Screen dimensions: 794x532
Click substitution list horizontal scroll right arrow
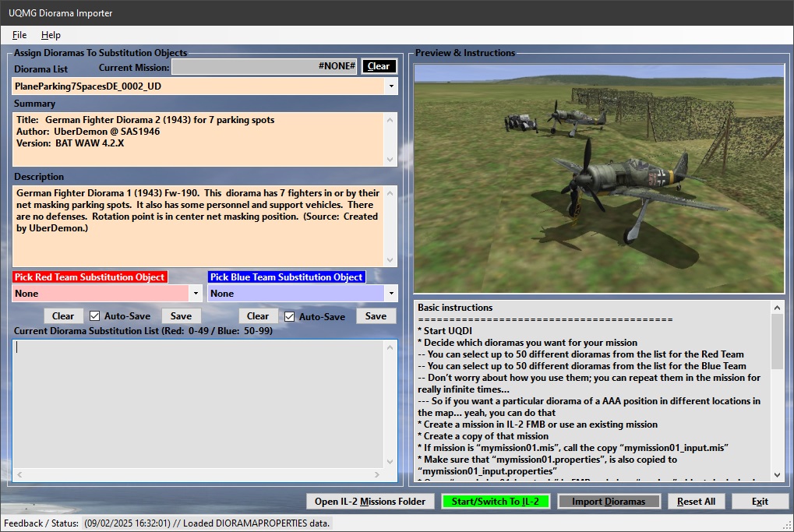click(x=377, y=474)
